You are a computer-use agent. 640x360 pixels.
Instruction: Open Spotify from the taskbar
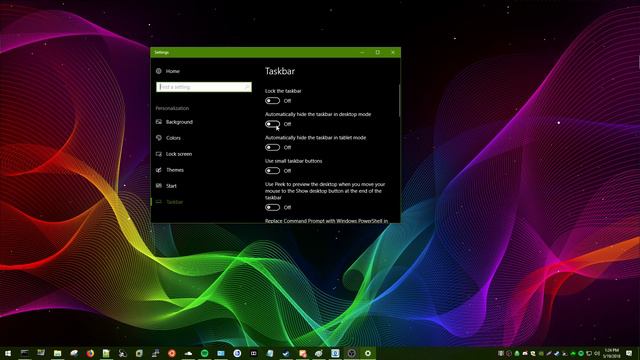tap(204, 353)
